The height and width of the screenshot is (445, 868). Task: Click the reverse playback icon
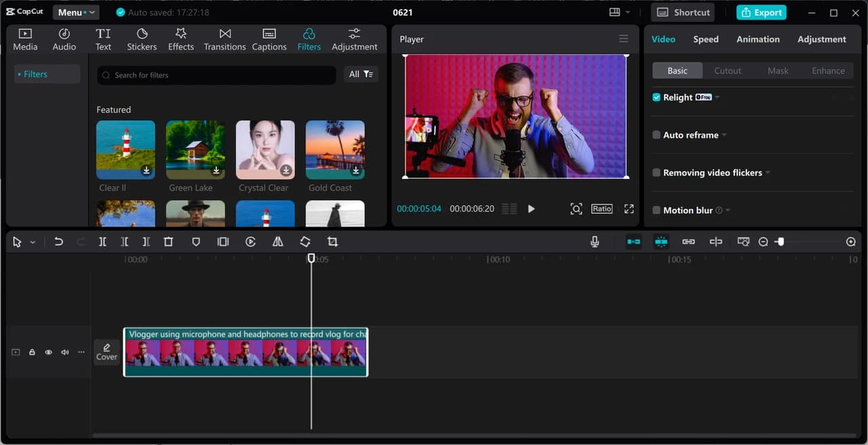251,241
